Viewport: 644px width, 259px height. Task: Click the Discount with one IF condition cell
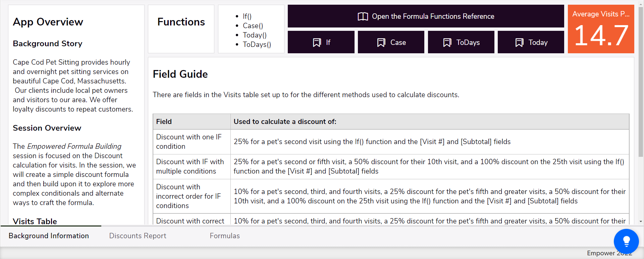[192, 142]
